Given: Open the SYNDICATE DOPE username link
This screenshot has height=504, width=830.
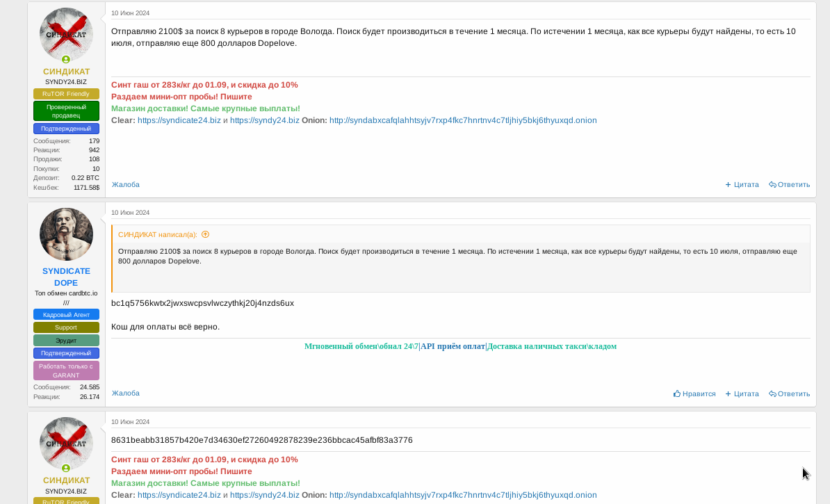Looking at the screenshot, I should [x=66, y=277].
